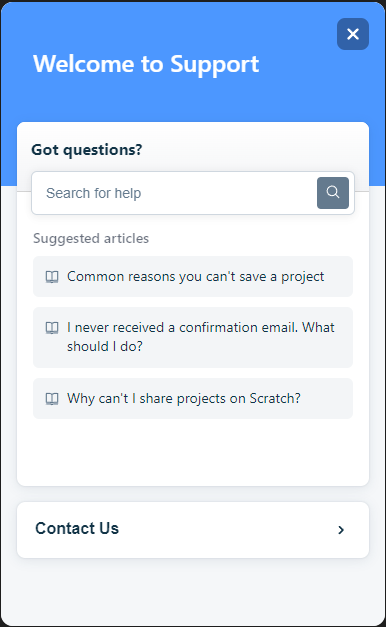This screenshot has height=627, width=386.
Task: Click the magnifying glass search button
Action: point(333,193)
